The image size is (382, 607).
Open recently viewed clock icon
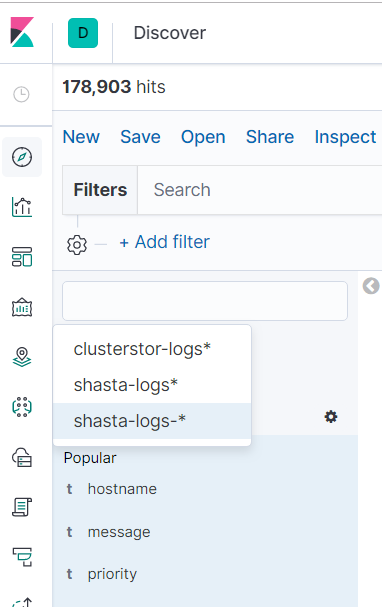click(21, 94)
